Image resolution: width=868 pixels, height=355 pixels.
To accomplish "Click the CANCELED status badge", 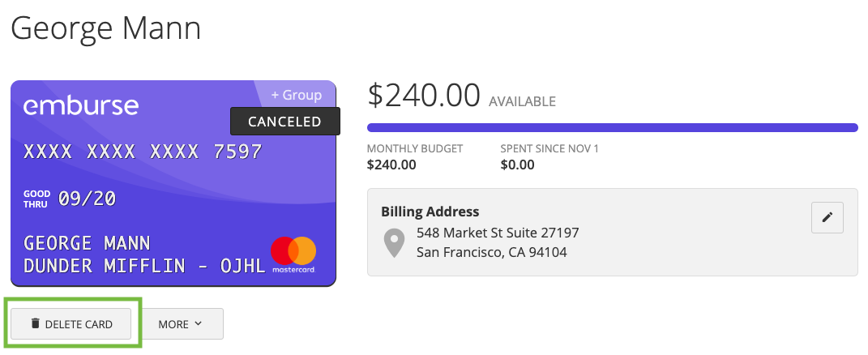I will 284,122.
